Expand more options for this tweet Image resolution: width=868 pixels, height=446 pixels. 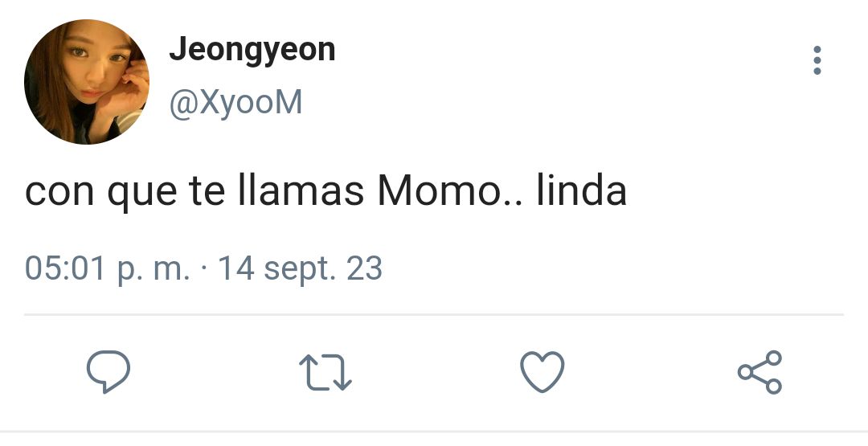pyautogui.click(x=817, y=60)
